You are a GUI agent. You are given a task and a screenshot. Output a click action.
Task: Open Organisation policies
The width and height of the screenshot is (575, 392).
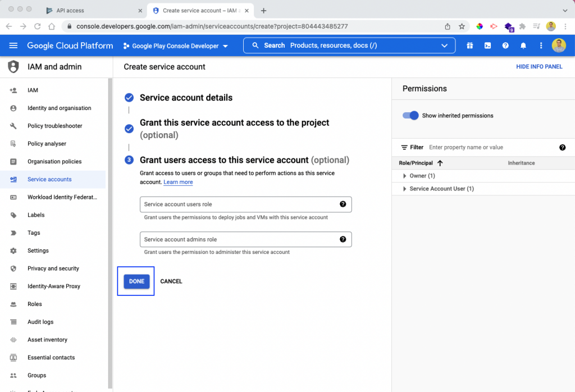click(x=53, y=161)
